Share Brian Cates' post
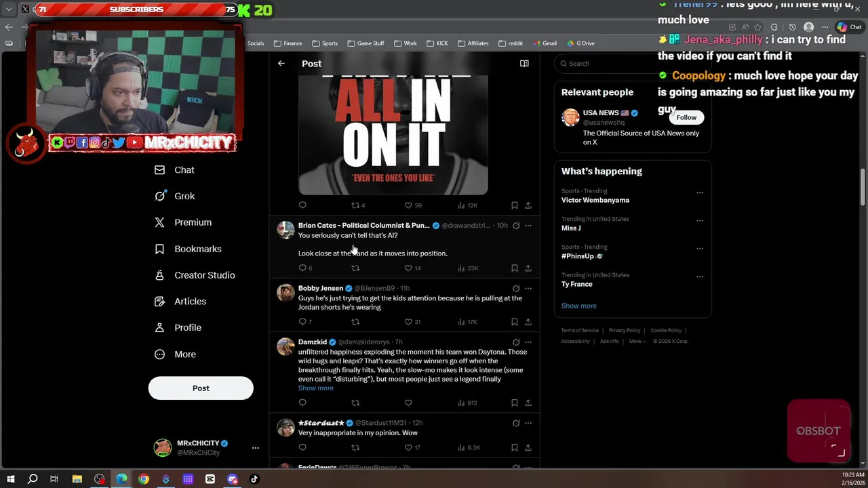 pyautogui.click(x=528, y=268)
